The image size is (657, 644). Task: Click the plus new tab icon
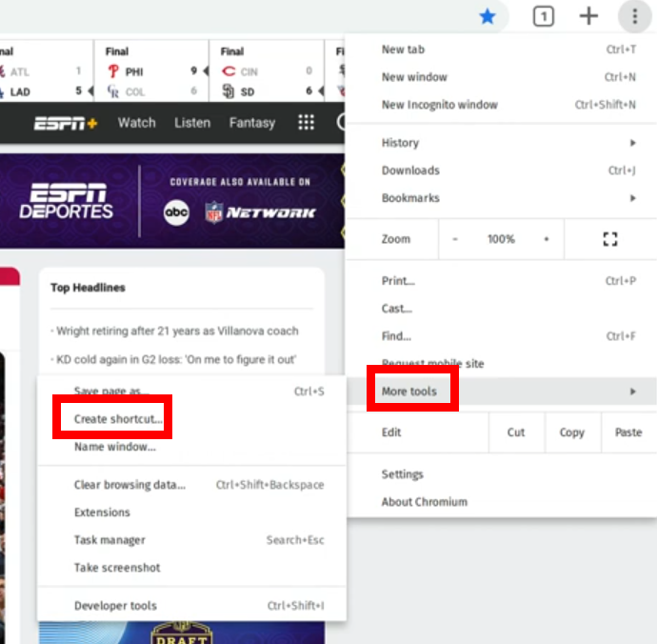588,16
